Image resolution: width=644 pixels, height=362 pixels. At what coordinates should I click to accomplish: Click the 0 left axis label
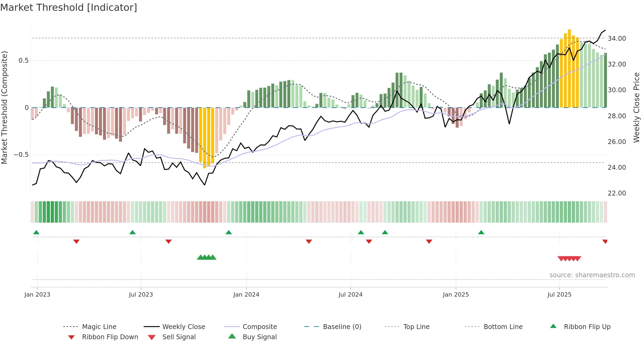27,108
